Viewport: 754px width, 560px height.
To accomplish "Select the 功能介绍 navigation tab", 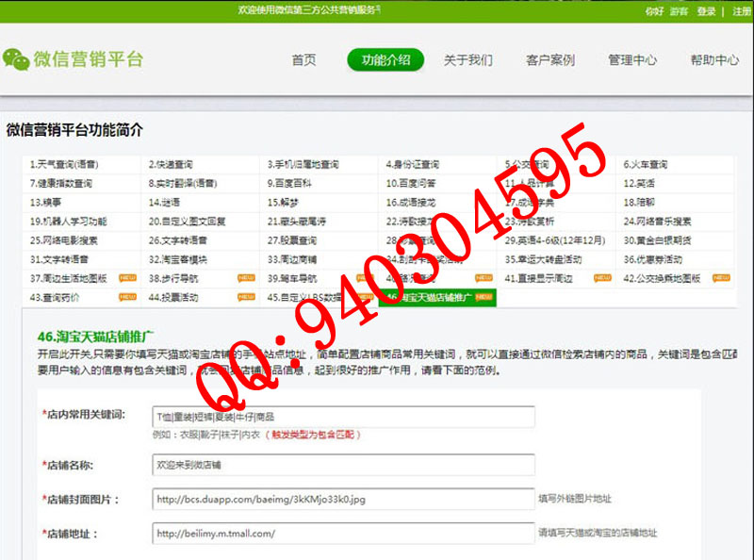I will 385,60.
